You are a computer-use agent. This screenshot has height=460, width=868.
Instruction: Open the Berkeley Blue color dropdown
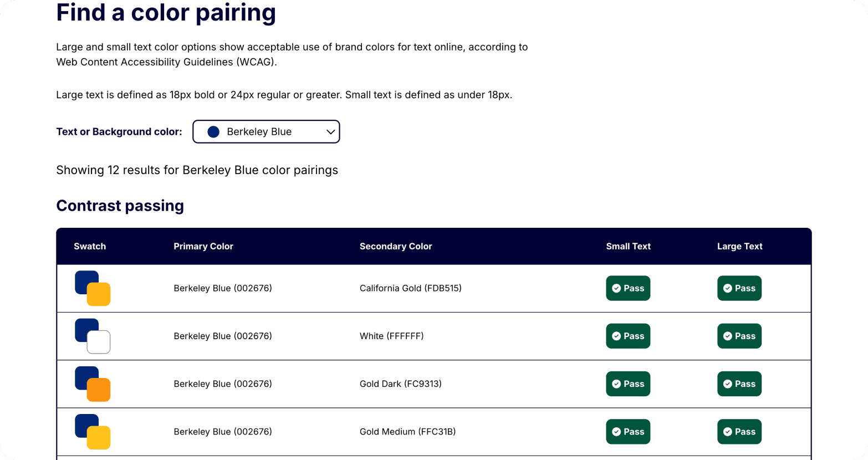pyautogui.click(x=266, y=132)
